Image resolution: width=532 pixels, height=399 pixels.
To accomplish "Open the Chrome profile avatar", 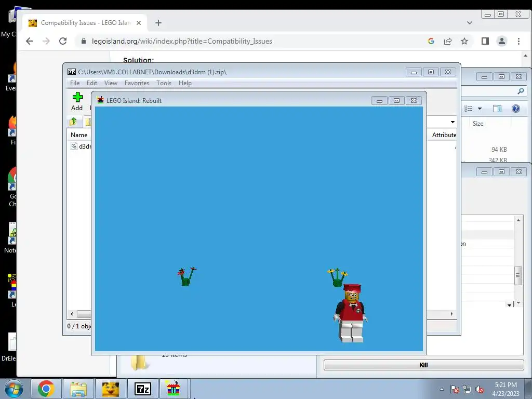I will pos(502,41).
